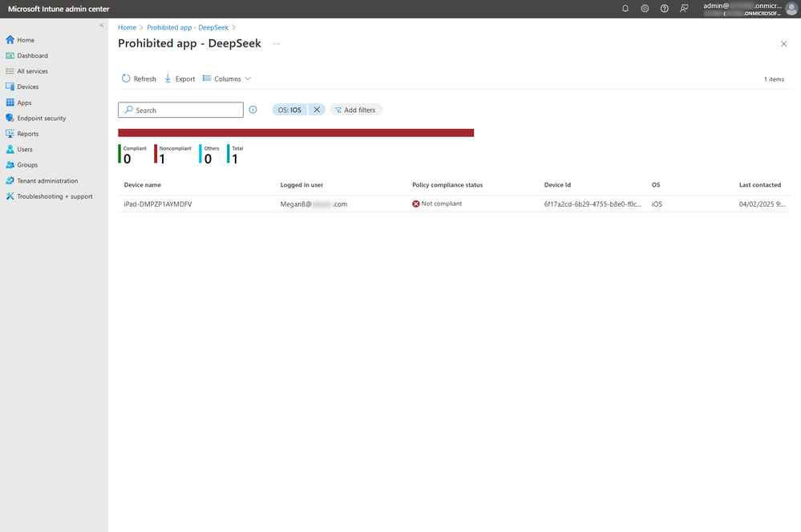Click the Home breadcrumb link

click(127, 27)
